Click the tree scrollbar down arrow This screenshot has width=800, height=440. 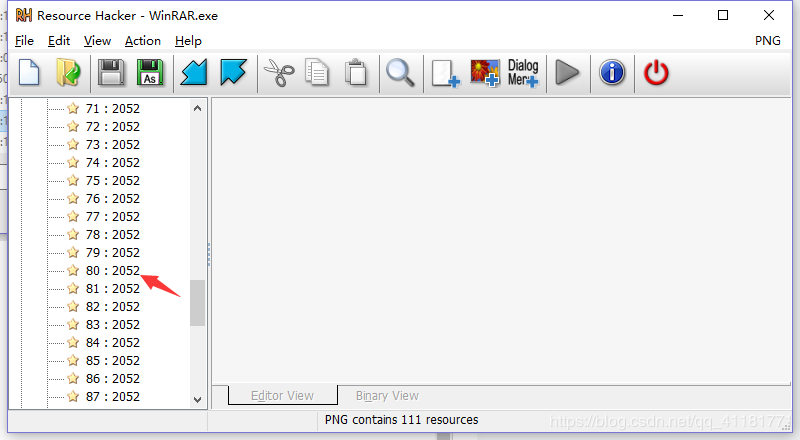pos(197,400)
